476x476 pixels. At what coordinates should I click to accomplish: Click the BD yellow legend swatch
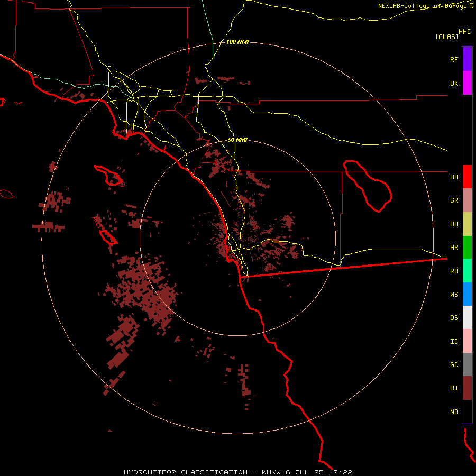(467, 224)
